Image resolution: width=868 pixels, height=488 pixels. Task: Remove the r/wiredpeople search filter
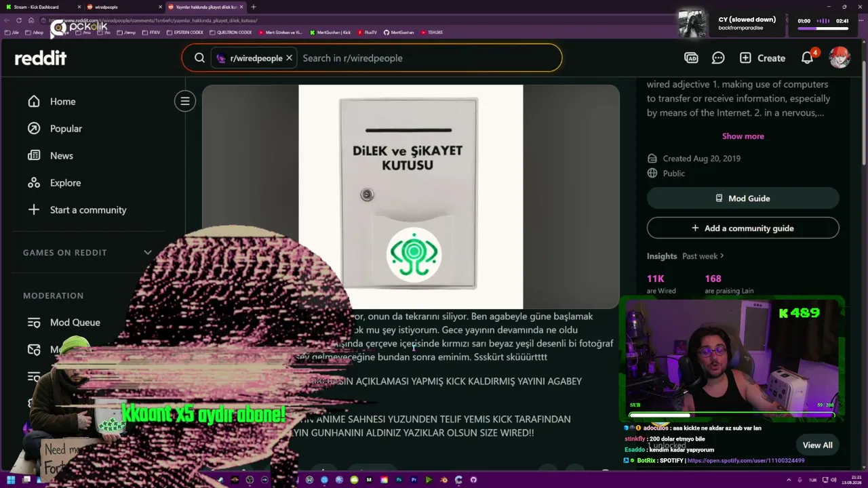(289, 58)
